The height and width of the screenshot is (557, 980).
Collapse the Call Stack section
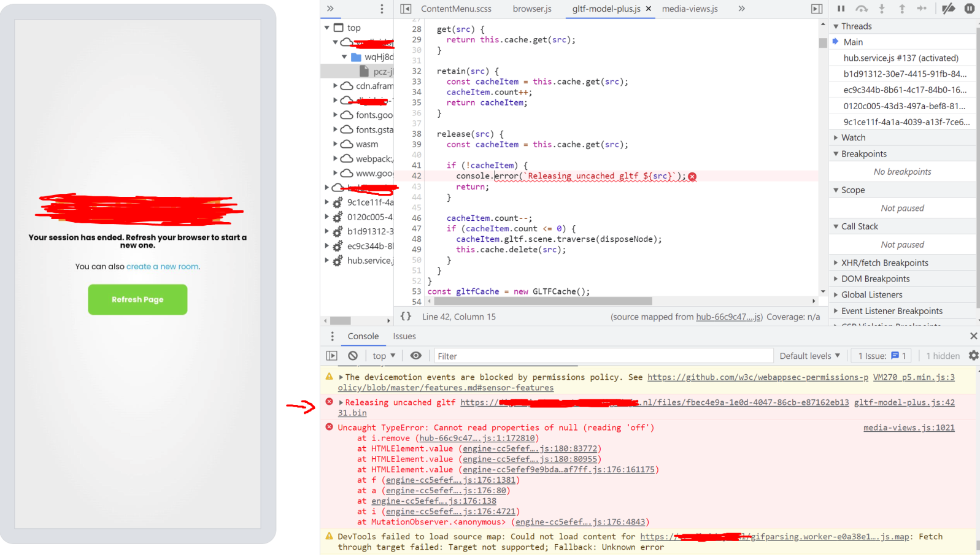(836, 226)
